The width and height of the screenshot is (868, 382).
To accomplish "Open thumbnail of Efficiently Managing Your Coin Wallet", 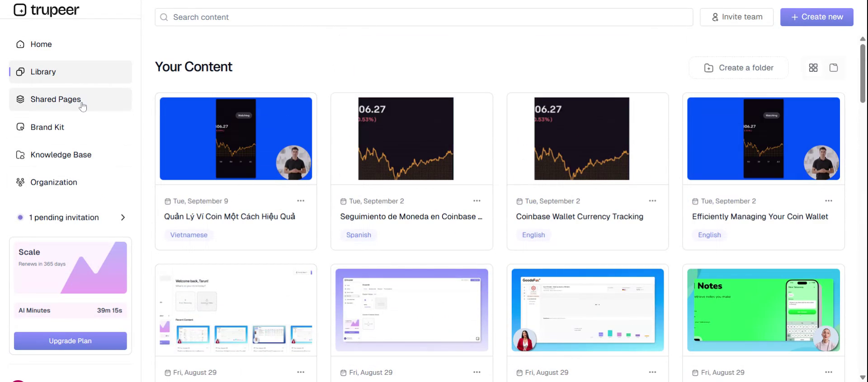I will (x=764, y=139).
